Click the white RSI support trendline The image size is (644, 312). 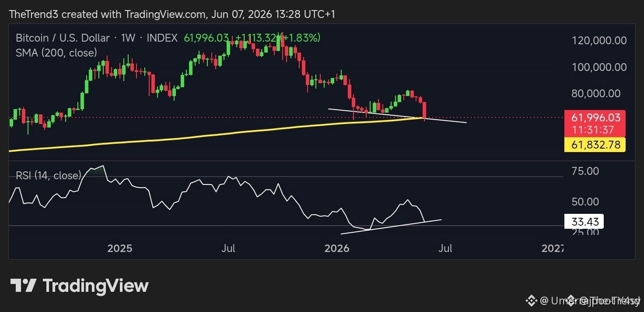click(391, 226)
